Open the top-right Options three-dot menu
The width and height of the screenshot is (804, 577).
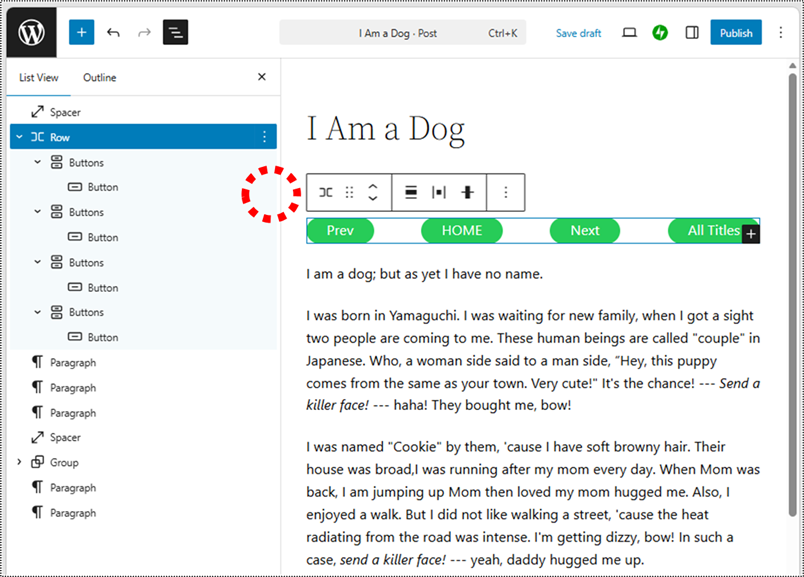780,33
